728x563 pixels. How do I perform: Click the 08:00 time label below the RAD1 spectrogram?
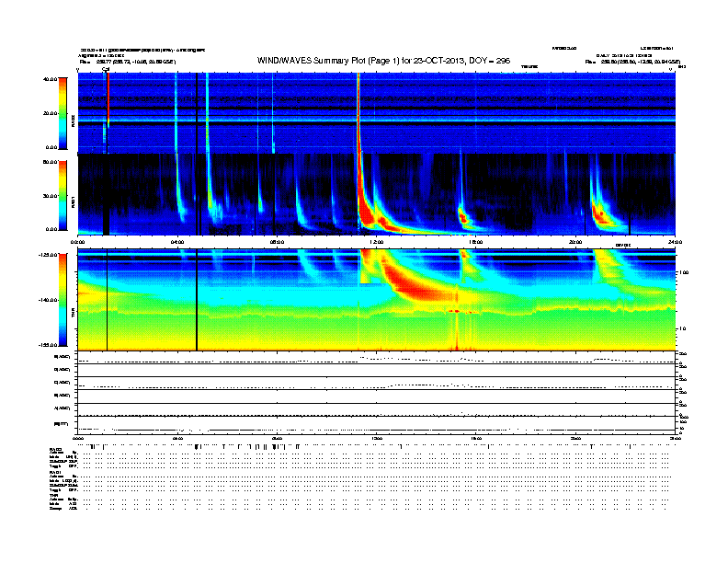[277, 242]
